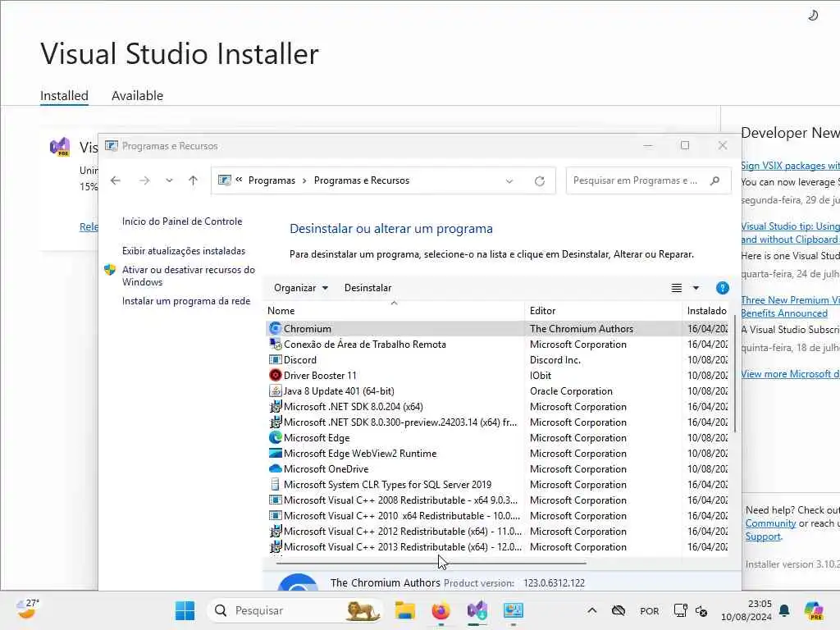Click Programas breadcrumb in address bar
This screenshot has width=840, height=630.
[x=272, y=180]
